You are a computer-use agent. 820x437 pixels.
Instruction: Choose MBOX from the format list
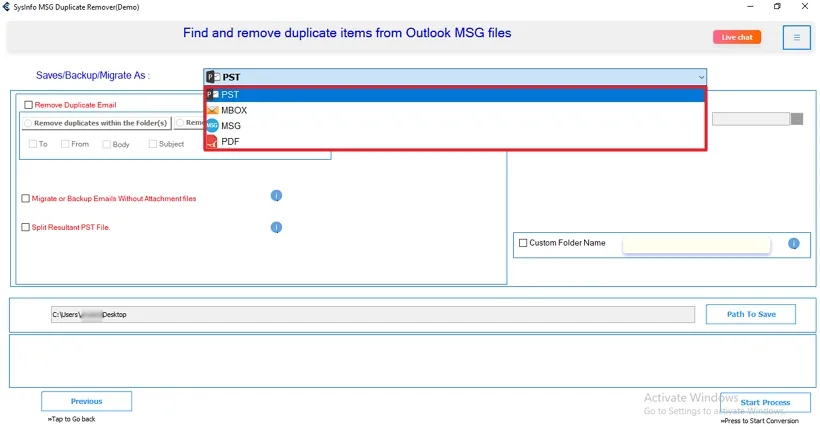coord(455,110)
